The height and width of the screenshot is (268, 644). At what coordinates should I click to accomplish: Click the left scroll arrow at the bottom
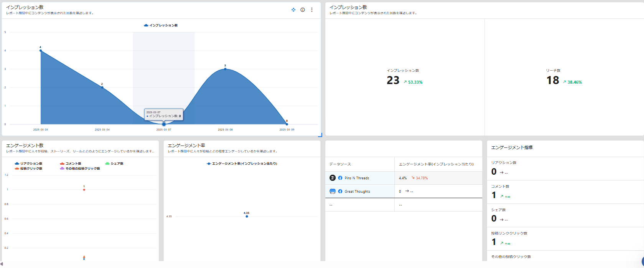coord(2,264)
